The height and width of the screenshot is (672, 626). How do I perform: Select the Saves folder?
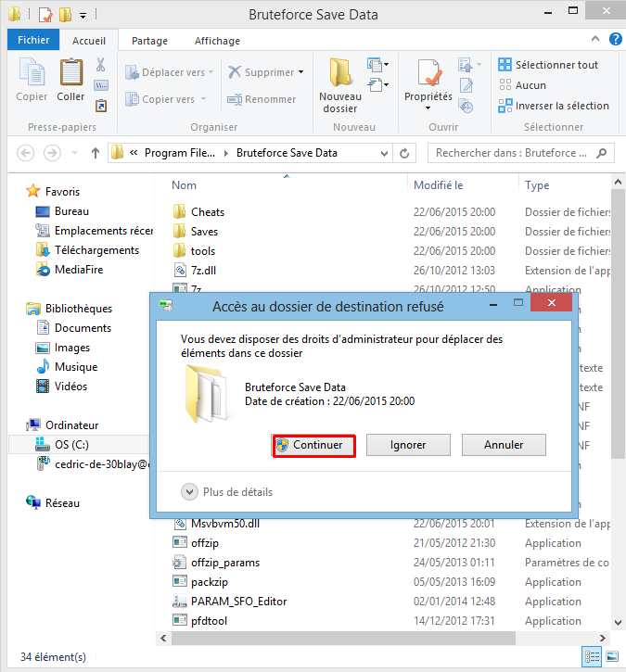pos(204,232)
